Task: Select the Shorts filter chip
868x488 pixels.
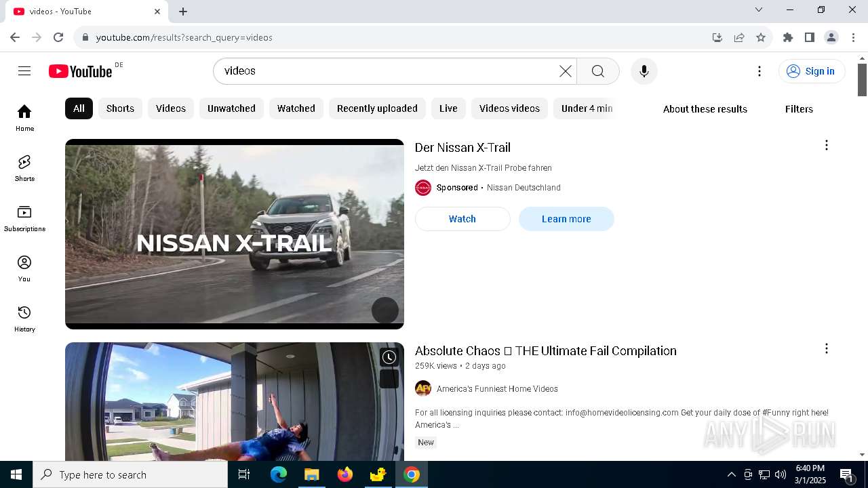Action: click(x=120, y=108)
